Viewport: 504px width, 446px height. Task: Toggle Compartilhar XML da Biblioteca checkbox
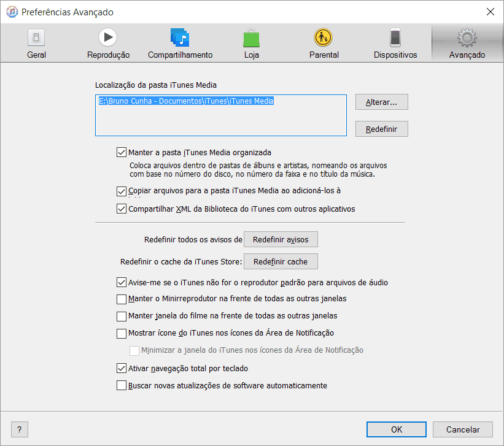[121, 209]
